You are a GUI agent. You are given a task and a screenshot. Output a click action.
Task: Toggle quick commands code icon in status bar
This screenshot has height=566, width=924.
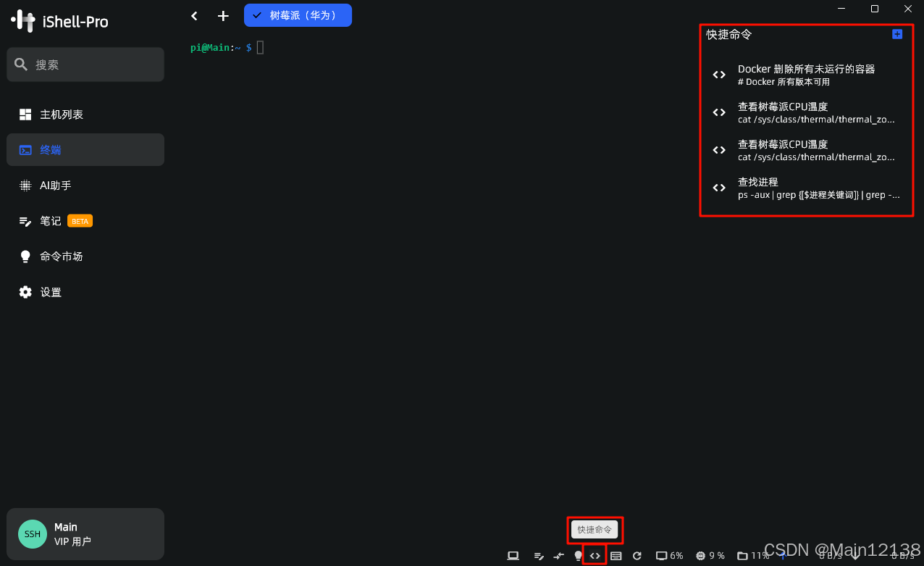[595, 556]
